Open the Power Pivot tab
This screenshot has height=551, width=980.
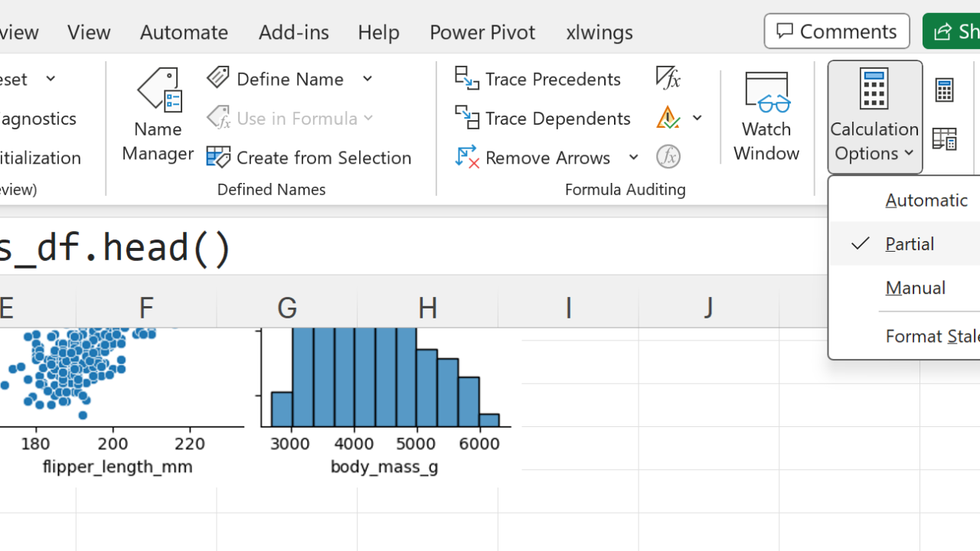[482, 31]
